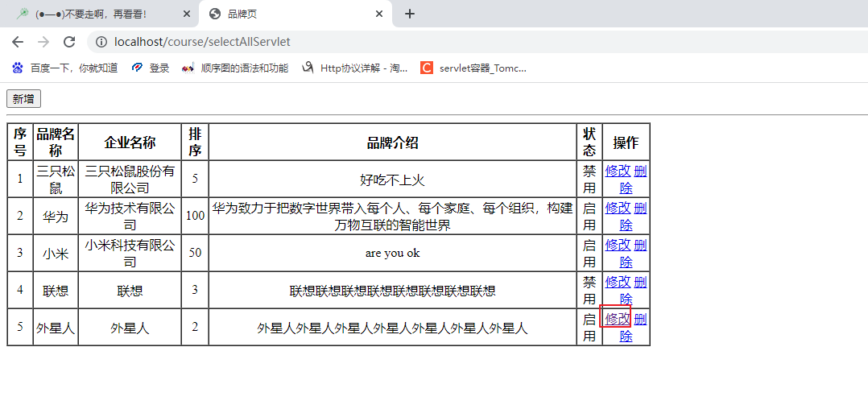Viewport: 868px width, 413px height.
Task: Click the 品牌名称 column header
Action: pos(56,142)
